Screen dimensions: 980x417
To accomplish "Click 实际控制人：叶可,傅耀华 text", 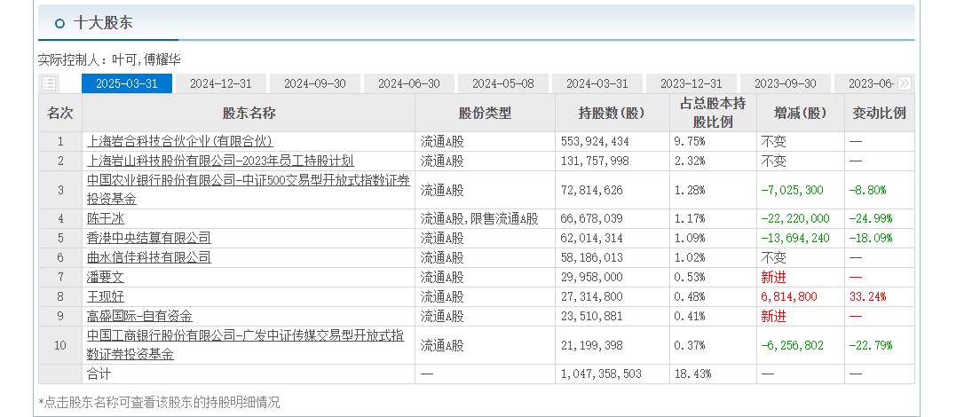I will click(x=109, y=60).
